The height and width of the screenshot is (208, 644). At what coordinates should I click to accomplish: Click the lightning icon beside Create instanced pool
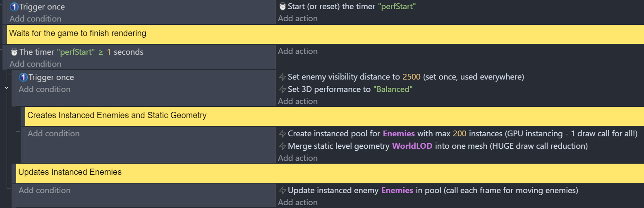tap(282, 134)
